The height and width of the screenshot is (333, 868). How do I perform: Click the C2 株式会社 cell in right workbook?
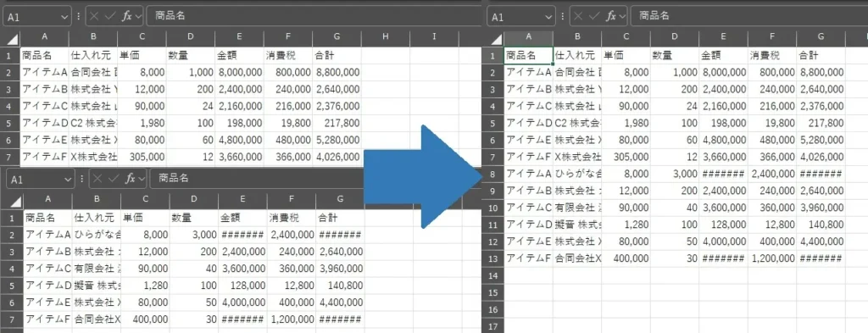576,124
